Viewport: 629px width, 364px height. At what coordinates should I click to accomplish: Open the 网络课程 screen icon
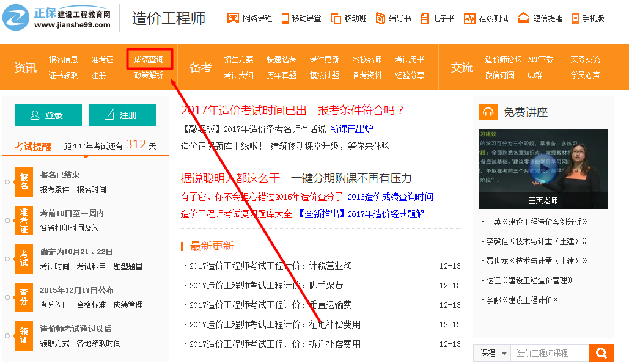point(233,16)
